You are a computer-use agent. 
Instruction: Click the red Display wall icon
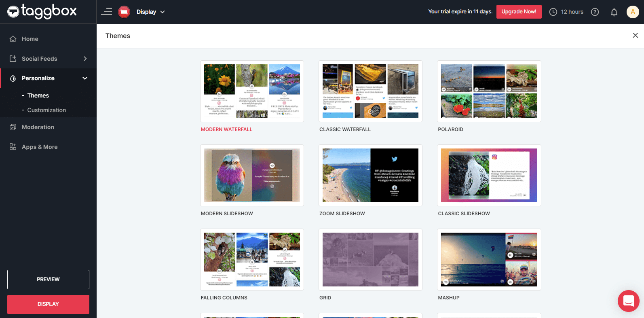(x=124, y=12)
